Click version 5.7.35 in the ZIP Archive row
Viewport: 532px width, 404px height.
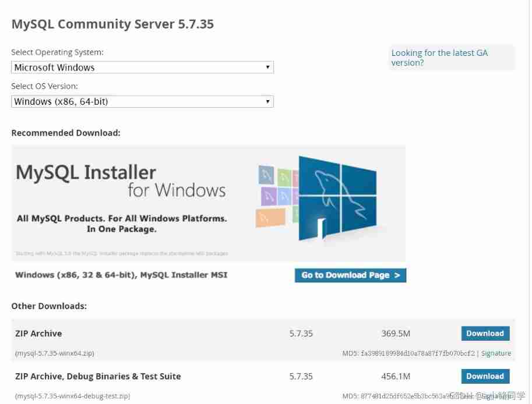click(301, 334)
